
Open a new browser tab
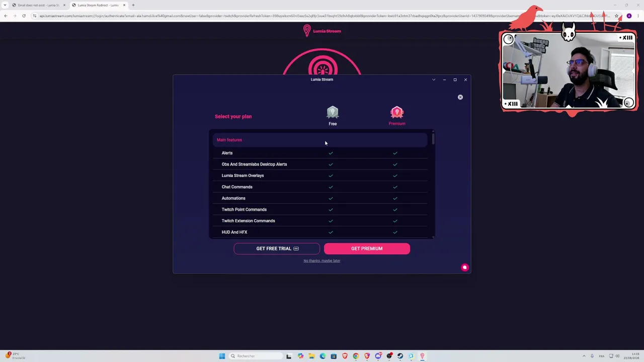tap(133, 5)
